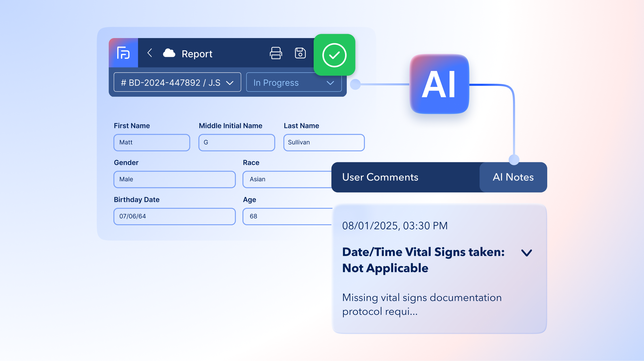Click the app logo icon
Image resolution: width=644 pixels, height=361 pixels.
tap(123, 53)
